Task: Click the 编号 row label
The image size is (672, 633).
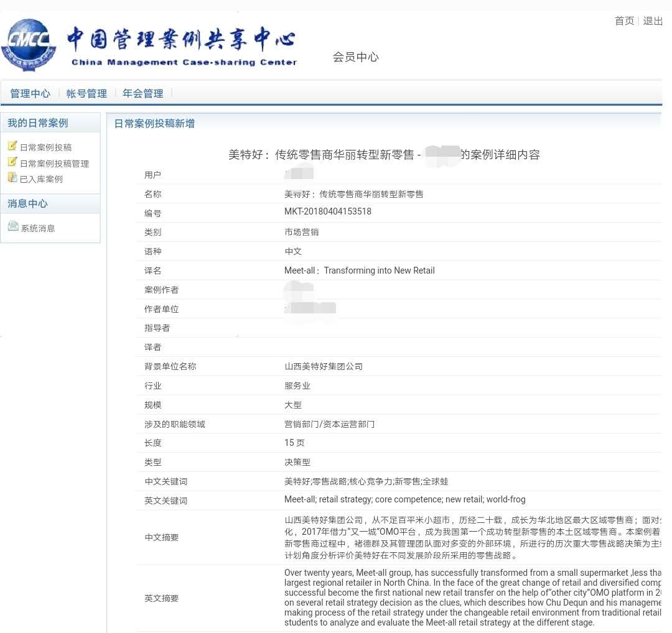Action: click(153, 213)
